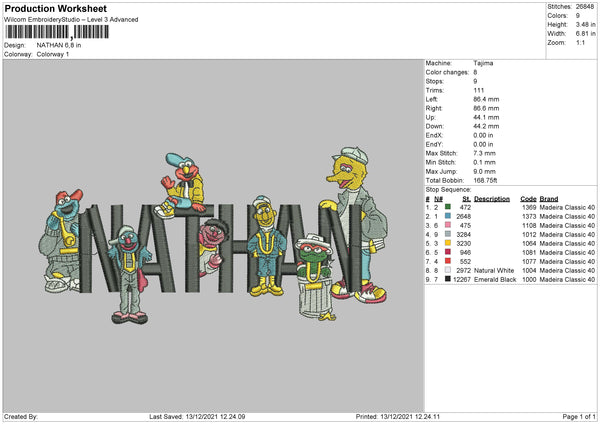Image resolution: width=600 pixels, height=424 pixels.
Task: Click the Min Stitch value "0.1 mm"
Action: [484, 162]
